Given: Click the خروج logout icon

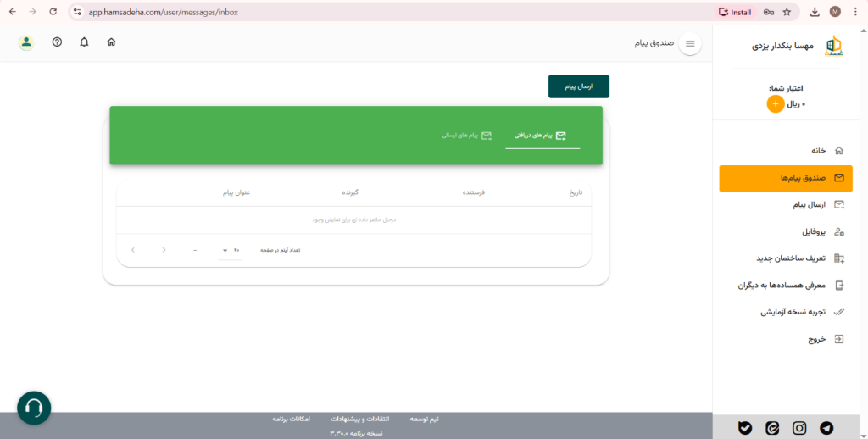Looking at the screenshot, I should coord(838,339).
